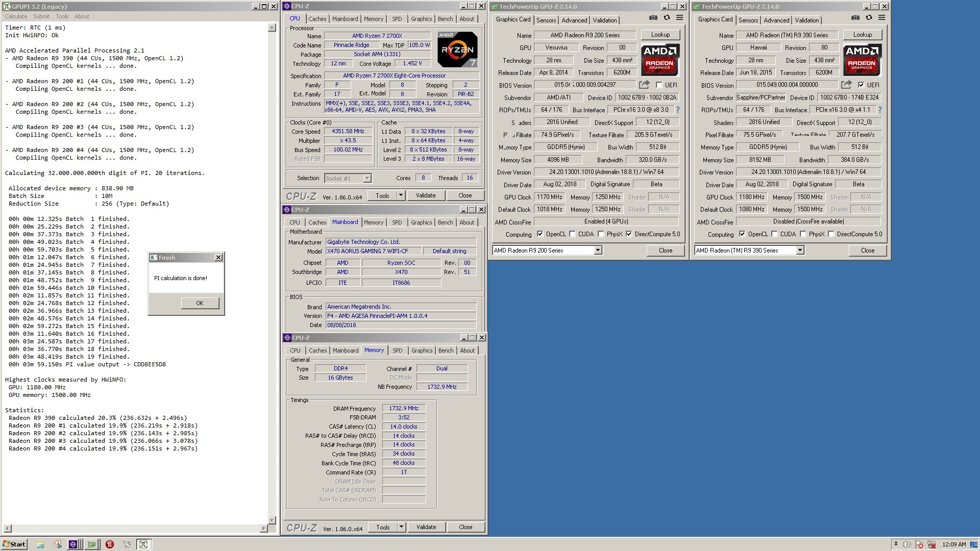Open Windows Explorer from the taskbar

tap(40, 544)
